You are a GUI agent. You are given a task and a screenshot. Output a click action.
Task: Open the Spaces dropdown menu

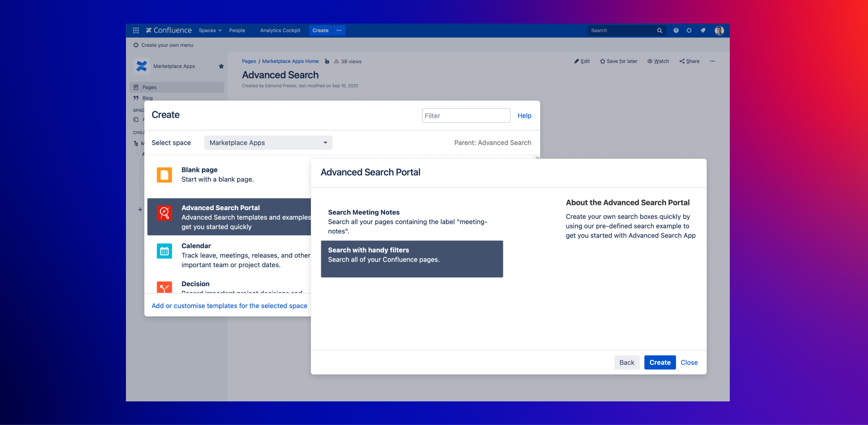point(210,30)
